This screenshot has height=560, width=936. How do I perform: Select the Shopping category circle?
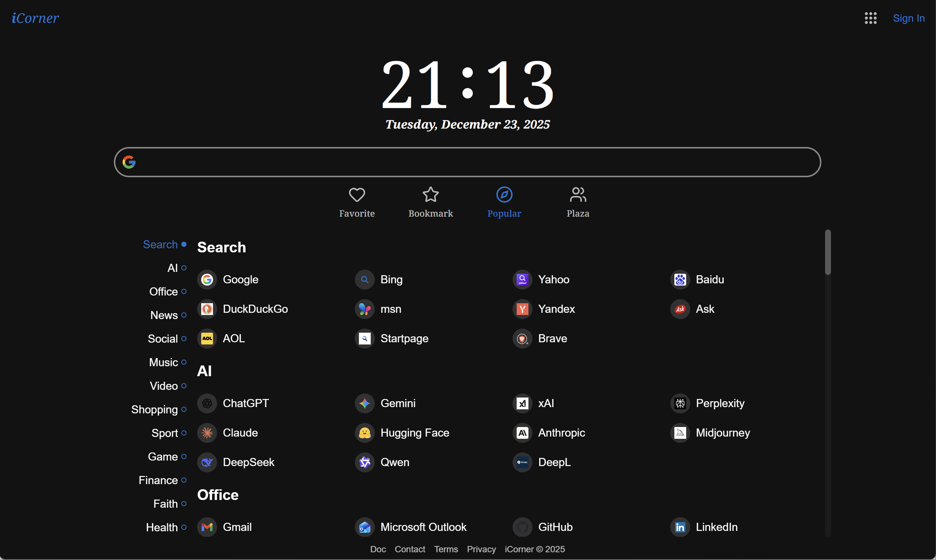point(184,409)
